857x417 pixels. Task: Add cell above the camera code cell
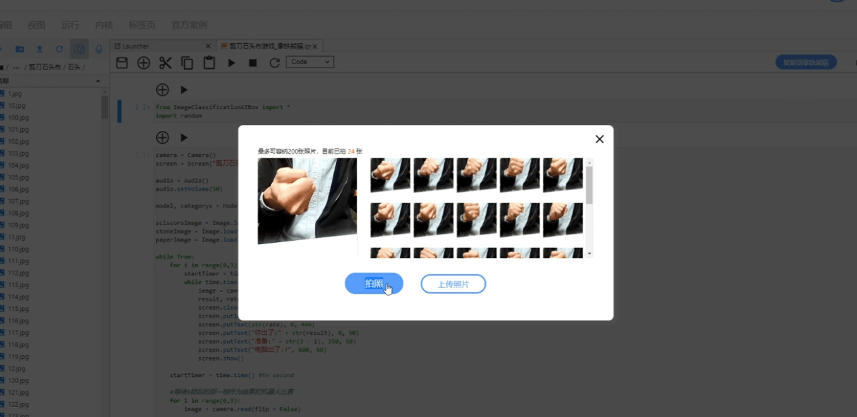[x=162, y=137]
